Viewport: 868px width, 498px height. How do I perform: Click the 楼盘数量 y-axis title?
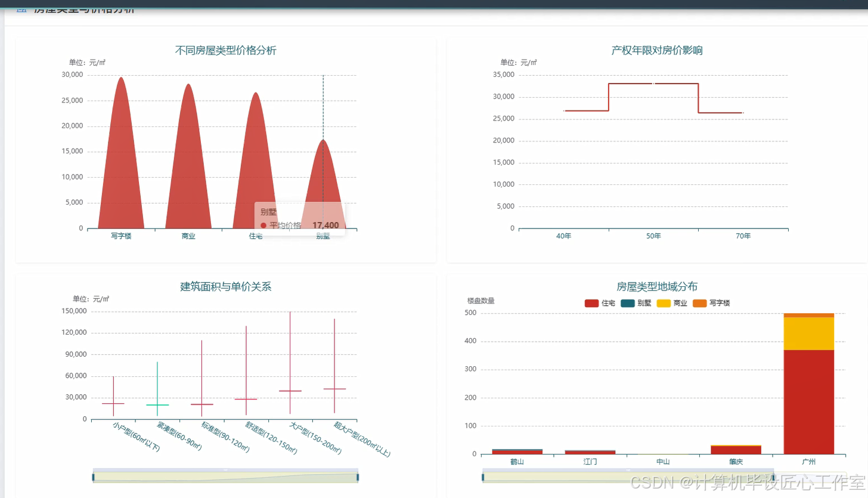click(x=481, y=301)
